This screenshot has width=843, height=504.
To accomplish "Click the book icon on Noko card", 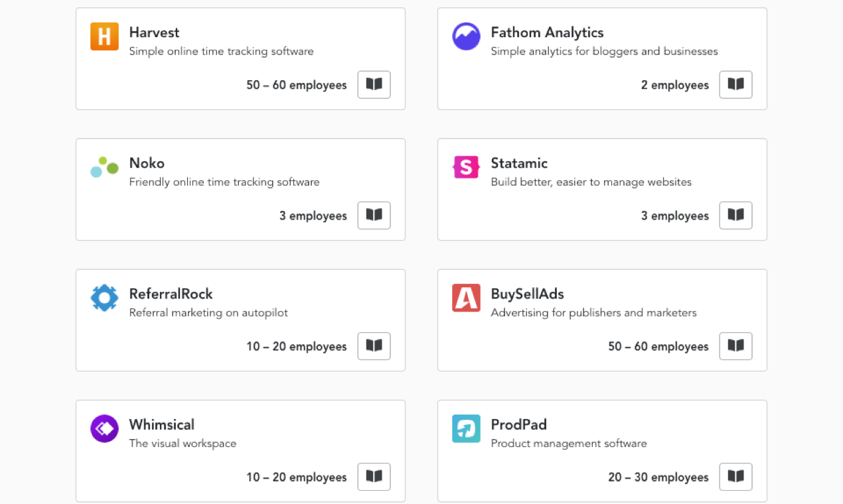I will point(374,215).
